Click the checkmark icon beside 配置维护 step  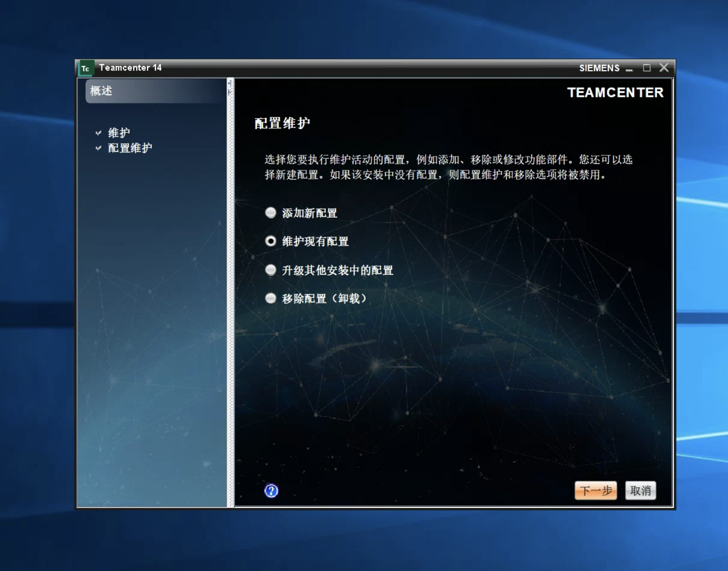tap(98, 148)
